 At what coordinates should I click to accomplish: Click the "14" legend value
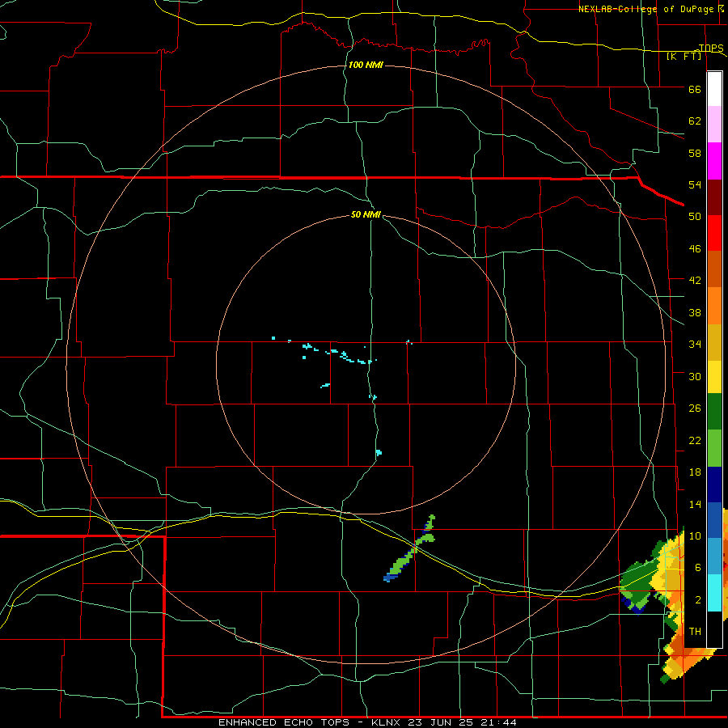tap(695, 504)
